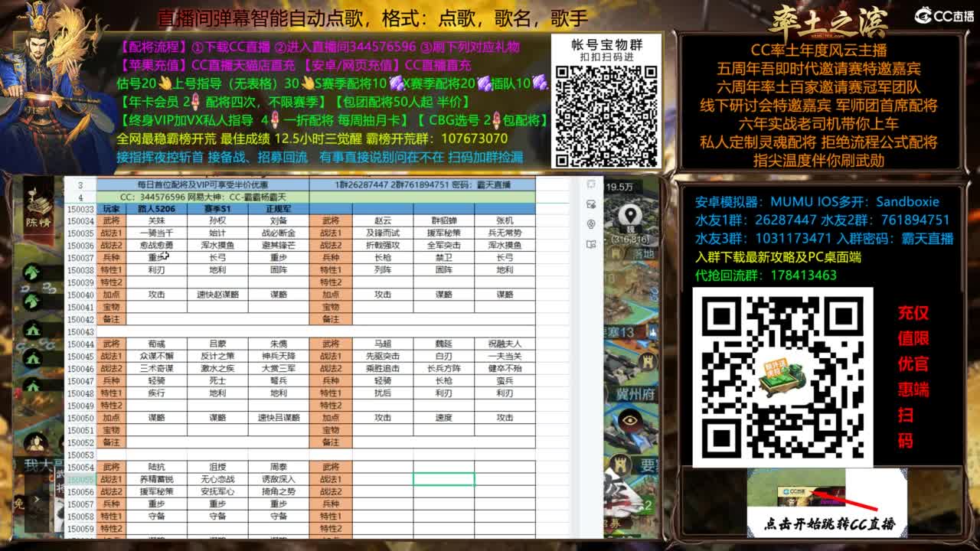Select the globe icon on the spreadsheet toolbar
Viewport: 980px width, 551px height.
click(x=591, y=224)
